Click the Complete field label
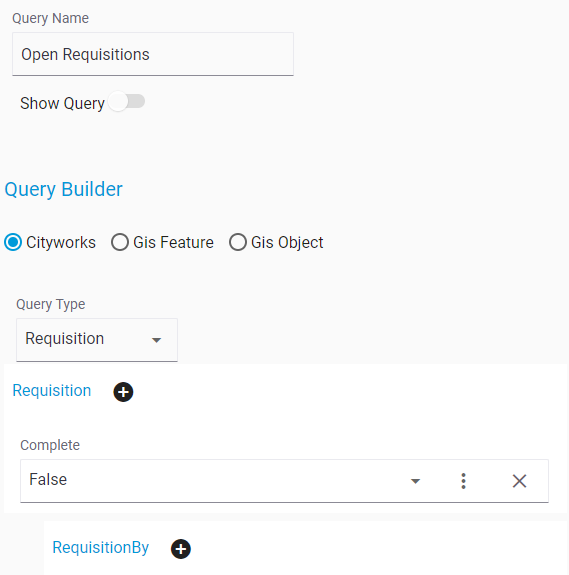Image resolution: width=569 pixels, height=575 pixels. tap(50, 445)
